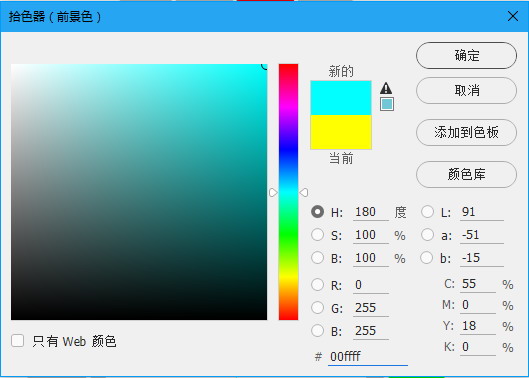
Task: Select the S saturation radio button
Action: point(317,235)
